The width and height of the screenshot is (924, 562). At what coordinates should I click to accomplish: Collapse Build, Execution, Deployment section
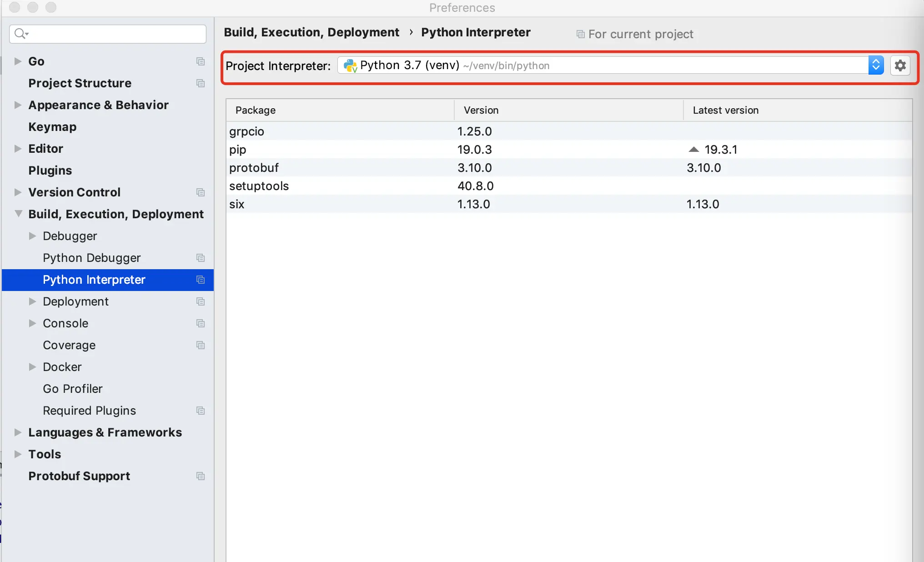click(x=18, y=214)
